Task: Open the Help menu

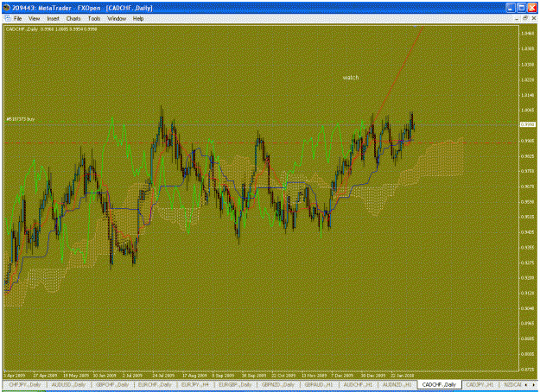Action: coord(138,19)
